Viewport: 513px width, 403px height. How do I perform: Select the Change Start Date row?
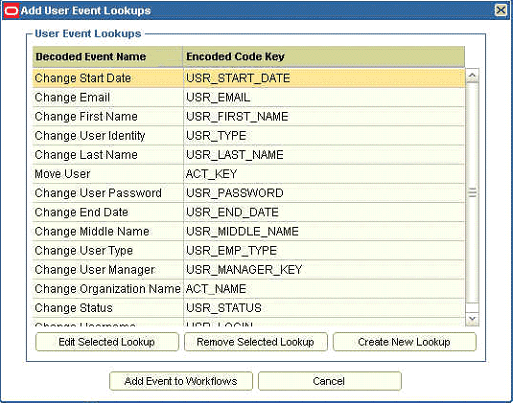(x=248, y=78)
